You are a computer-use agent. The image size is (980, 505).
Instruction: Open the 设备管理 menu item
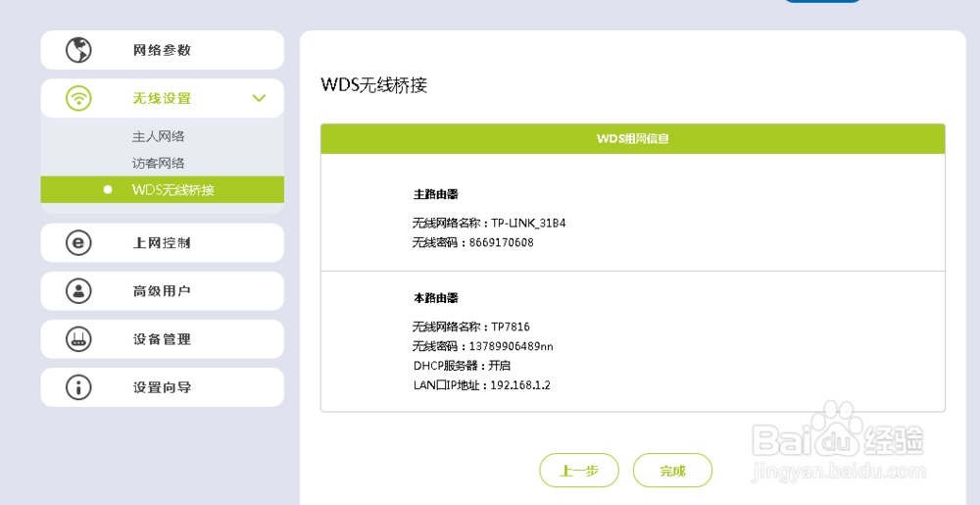pos(163,338)
